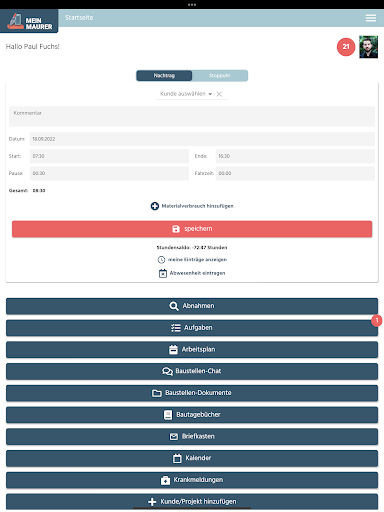
Task: Edit the Datum field
Action: click(x=202, y=139)
